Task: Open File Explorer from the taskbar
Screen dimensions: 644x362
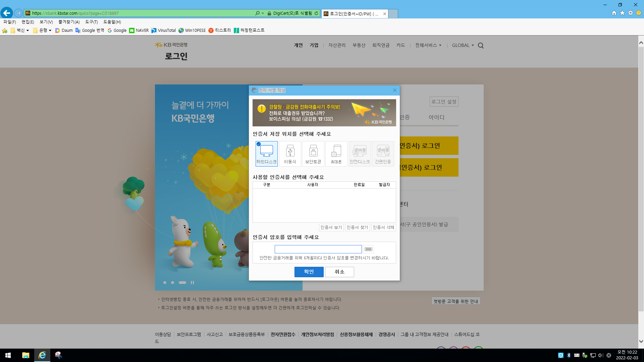Action: click(x=25, y=355)
